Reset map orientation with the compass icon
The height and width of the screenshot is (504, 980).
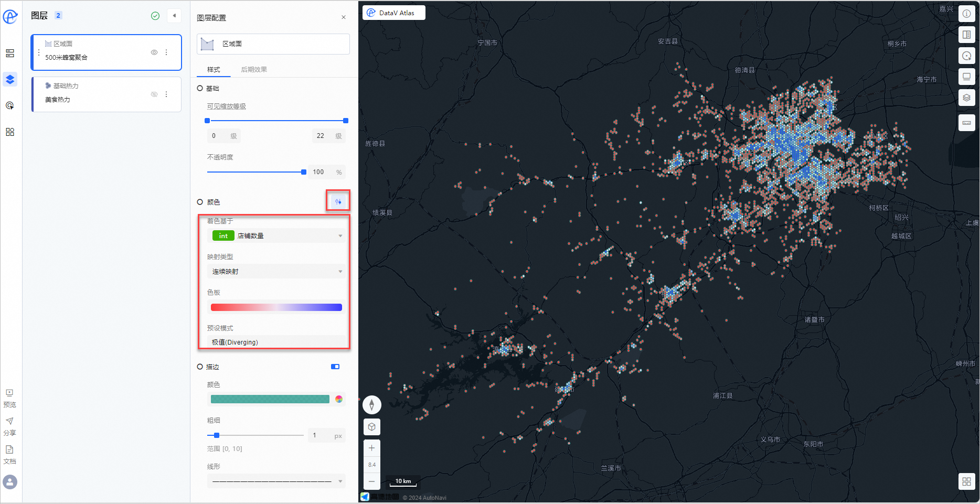(x=372, y=405)
